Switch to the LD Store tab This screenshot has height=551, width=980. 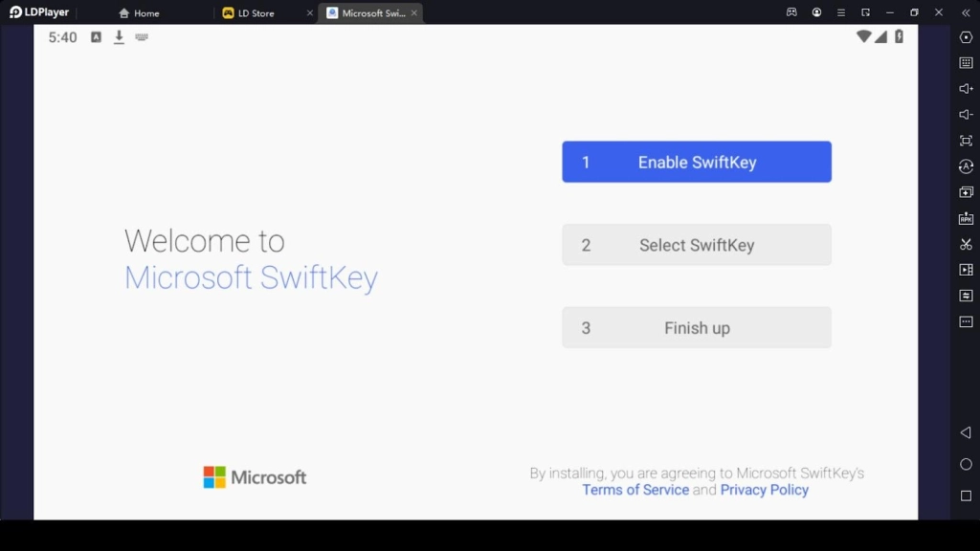click(249, 13)
